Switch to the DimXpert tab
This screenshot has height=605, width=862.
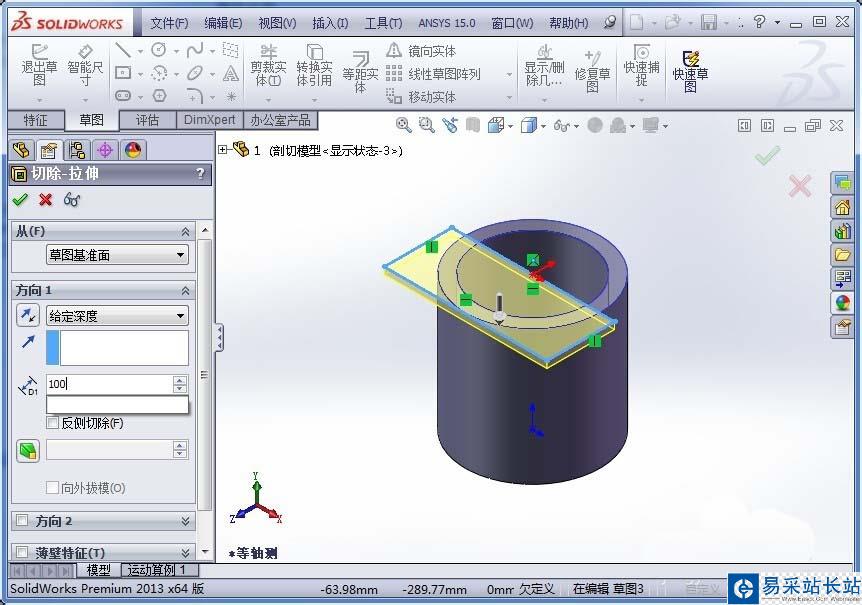(x=209, y=120)
